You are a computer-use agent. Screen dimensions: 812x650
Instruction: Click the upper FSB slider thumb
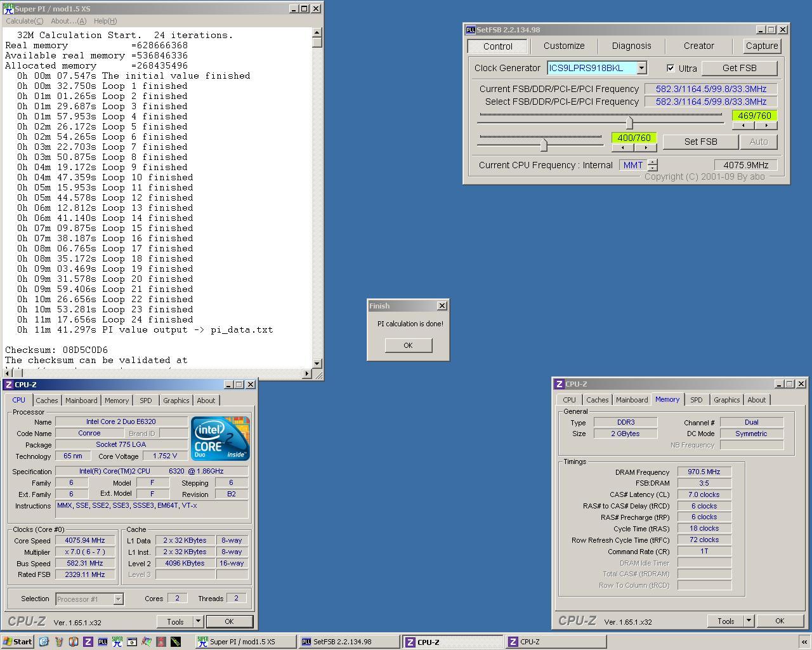(x=629, y=122)
